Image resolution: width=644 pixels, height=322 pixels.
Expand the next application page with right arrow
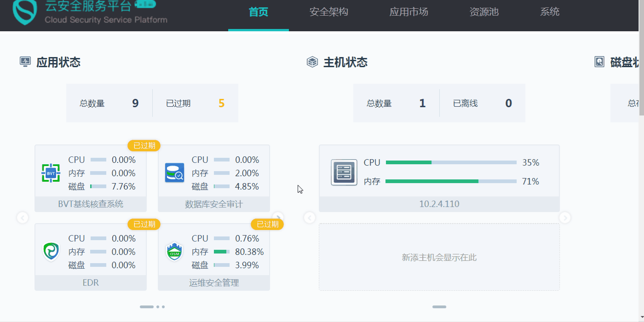pyautogui.click(x=278, y=218)
